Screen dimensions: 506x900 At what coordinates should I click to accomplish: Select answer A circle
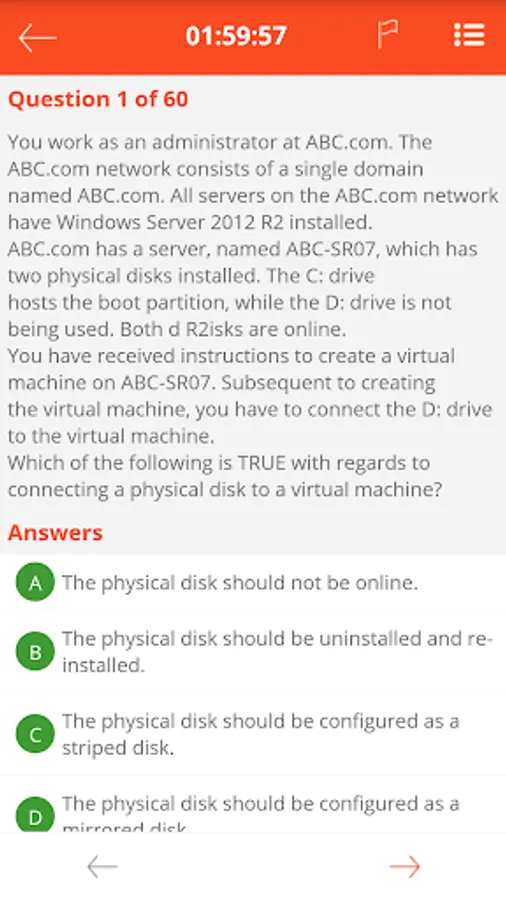35,582
